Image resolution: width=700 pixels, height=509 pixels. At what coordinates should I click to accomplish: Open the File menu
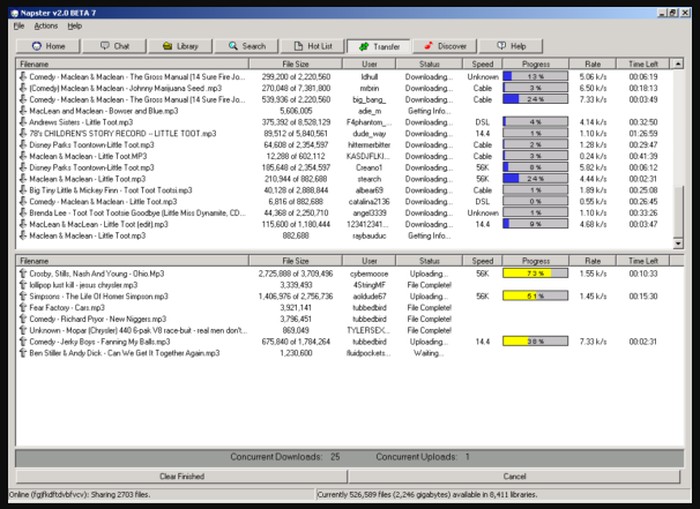19,26
